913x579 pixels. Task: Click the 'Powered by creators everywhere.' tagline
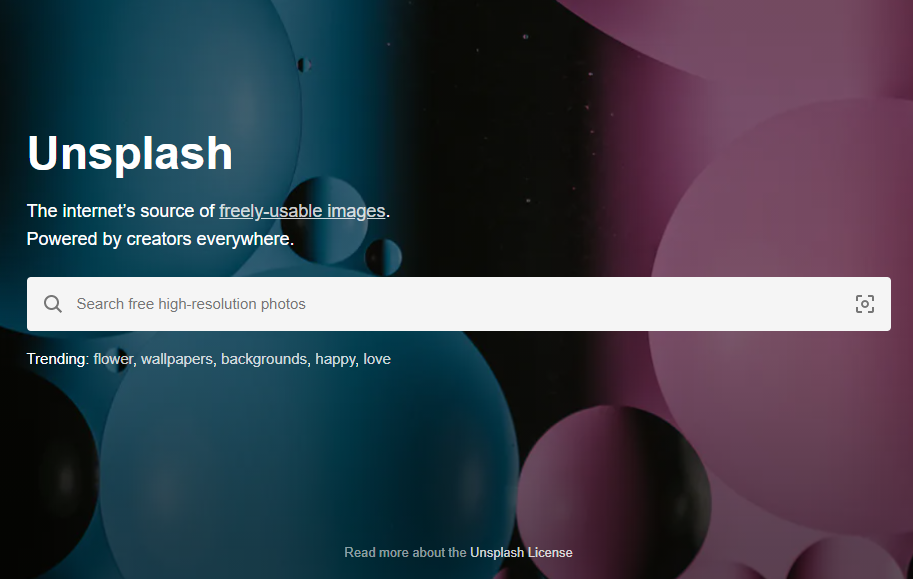click(x=160, y=239)
